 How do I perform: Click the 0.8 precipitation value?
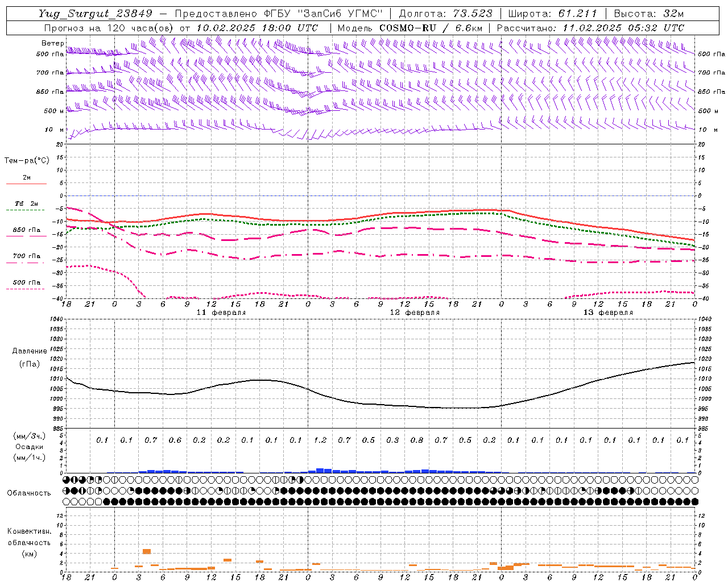(x=417, y=440)
